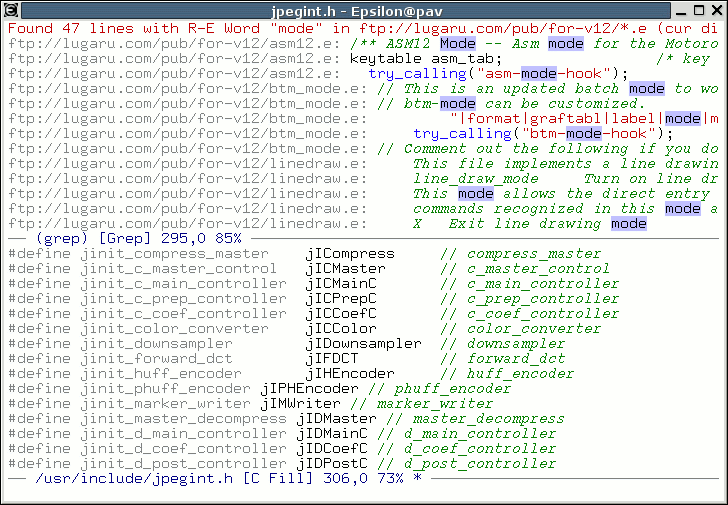Click the jinit_compress_master define line
This screenshot has height=505, width=728.
pyautogui.click(x=304, y=253)
